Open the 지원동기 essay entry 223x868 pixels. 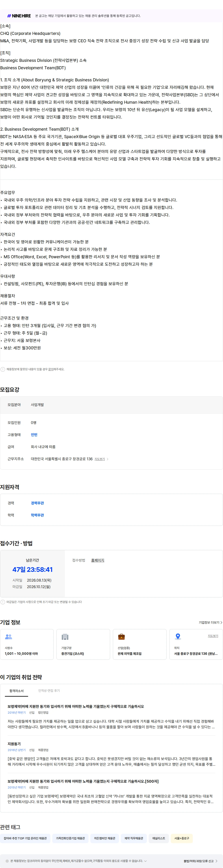coord(14,744)
